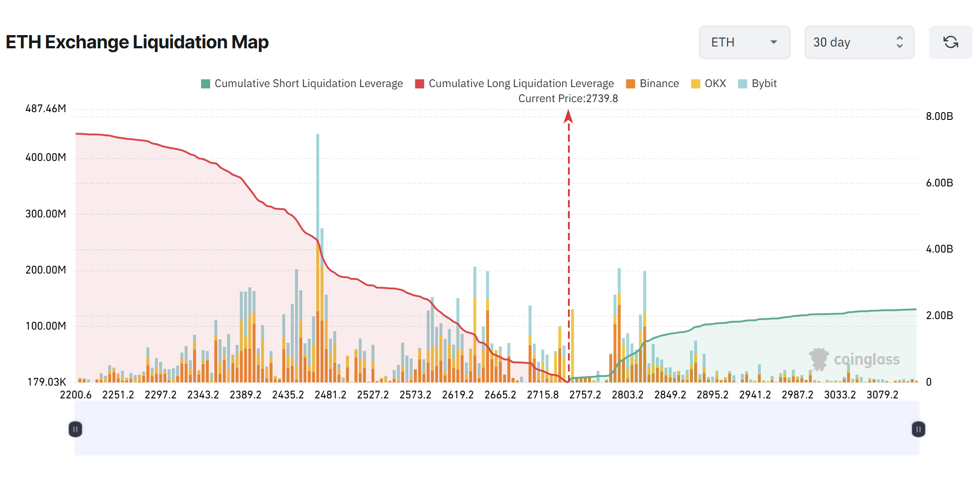Click the red Cumulative Long legend square
Screen dimensions: 980x485
[x=419, y=83]
